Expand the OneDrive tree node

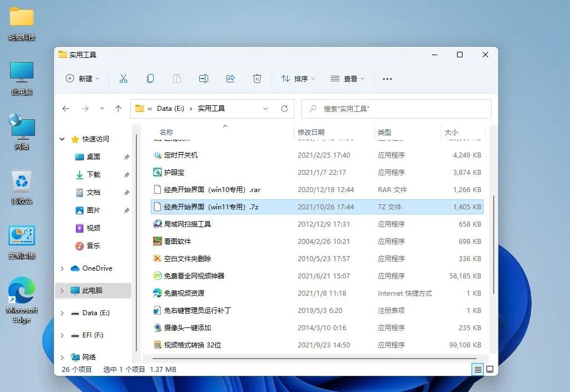point(62,268)
